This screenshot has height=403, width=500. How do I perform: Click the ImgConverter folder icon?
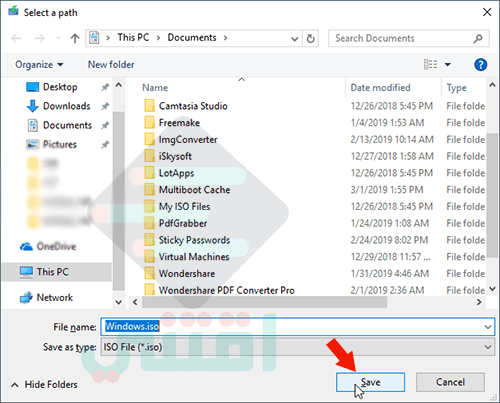(149, 139)
